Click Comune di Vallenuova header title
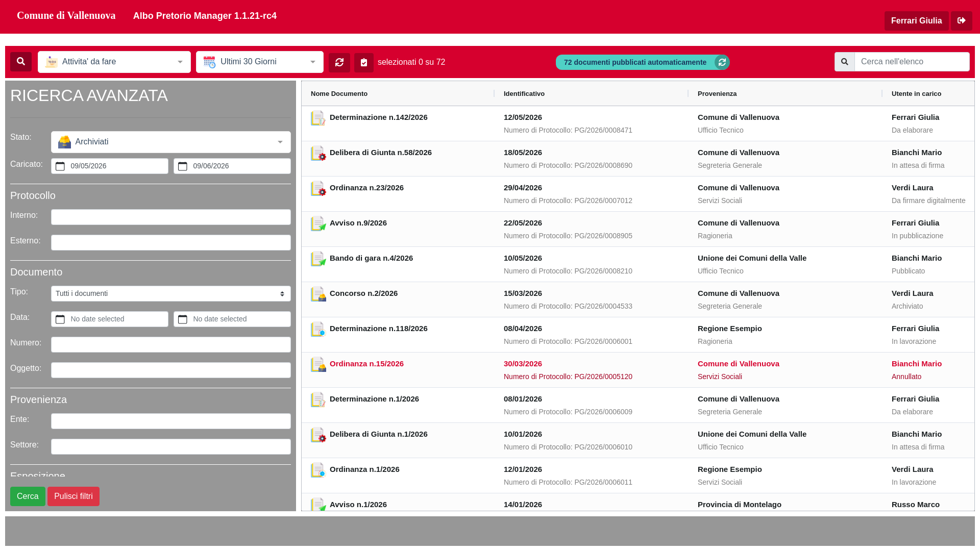980x551 pixels. tap(66, 15)
